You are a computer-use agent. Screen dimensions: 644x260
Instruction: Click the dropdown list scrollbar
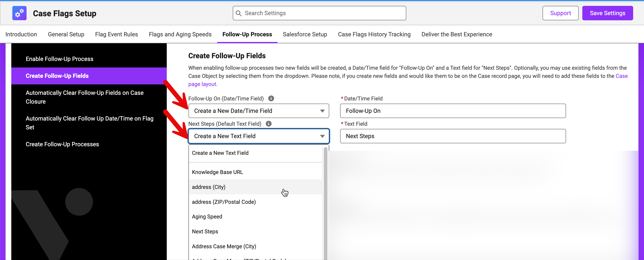click(x=325, y=203)
